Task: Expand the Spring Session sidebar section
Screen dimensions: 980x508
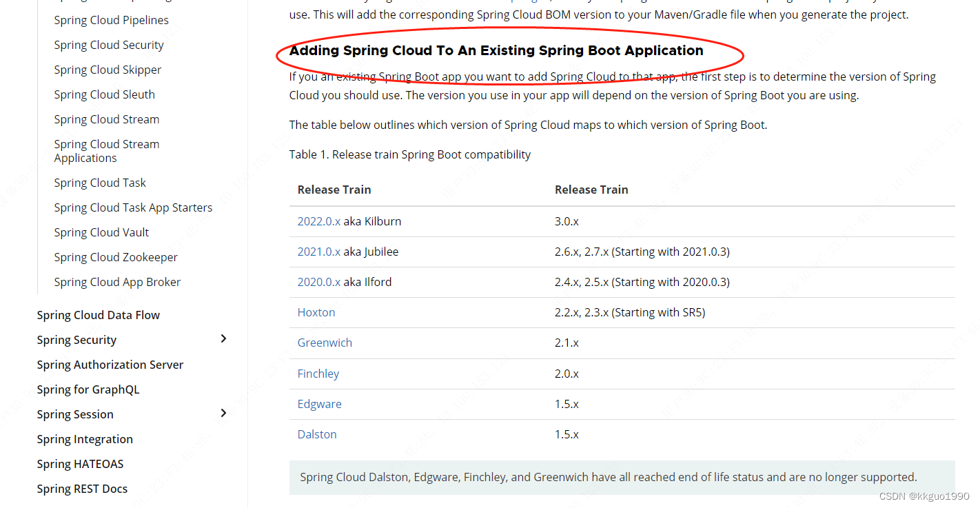Action: 223,414
